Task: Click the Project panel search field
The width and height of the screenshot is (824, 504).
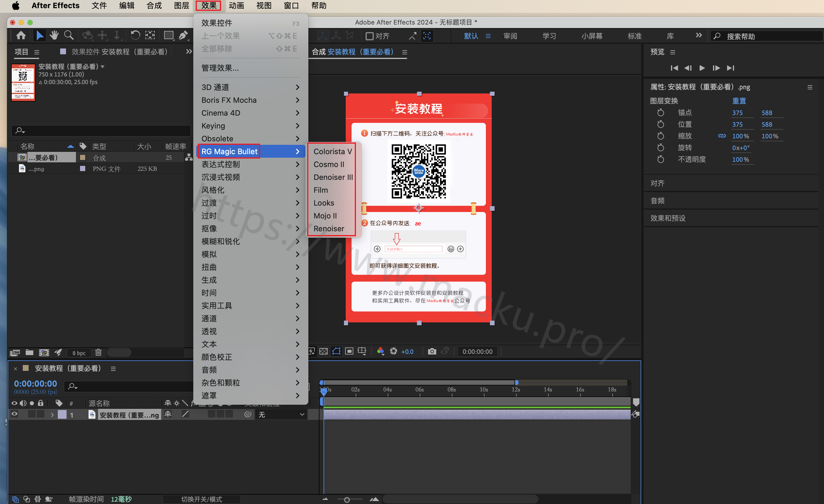Action: 101,131
